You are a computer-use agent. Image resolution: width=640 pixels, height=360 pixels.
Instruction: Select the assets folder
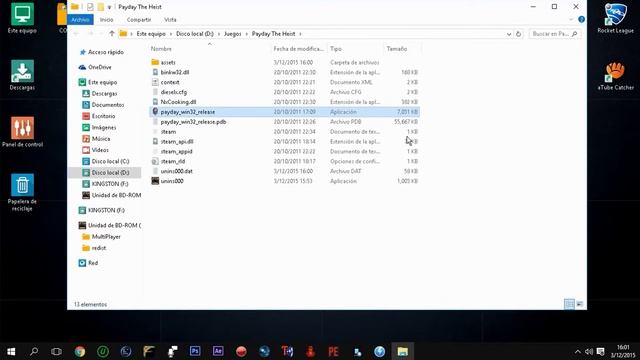(x=168, y=62)
